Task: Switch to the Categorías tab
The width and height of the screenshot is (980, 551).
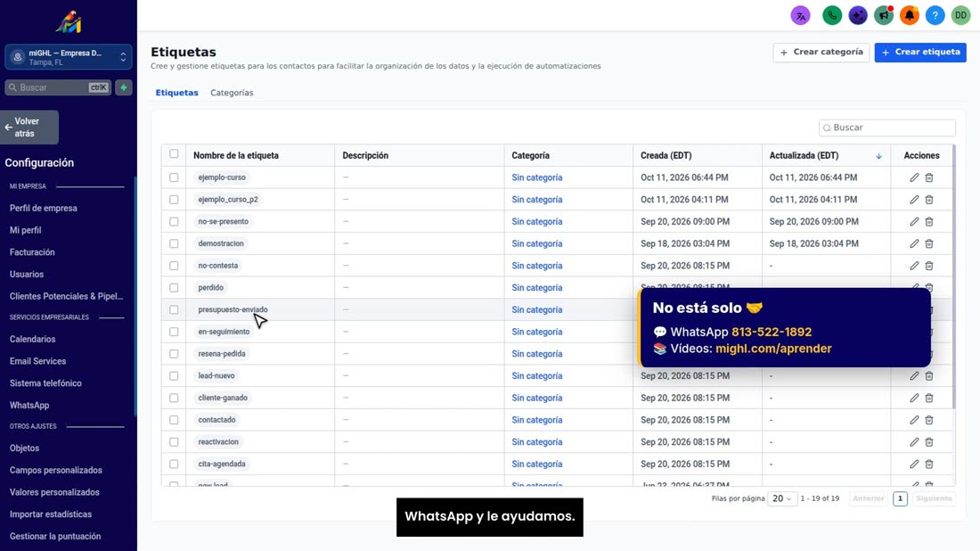Action: click(232, 93)
